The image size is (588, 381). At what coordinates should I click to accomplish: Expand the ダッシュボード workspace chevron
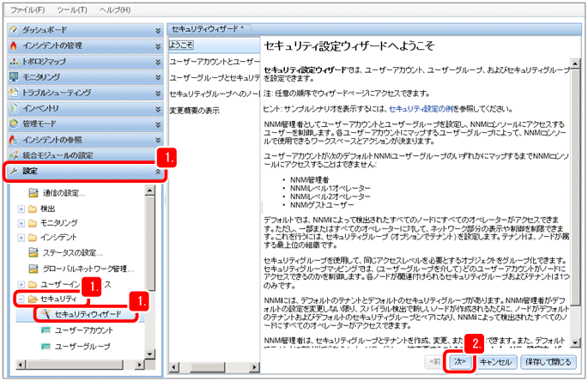158,30
